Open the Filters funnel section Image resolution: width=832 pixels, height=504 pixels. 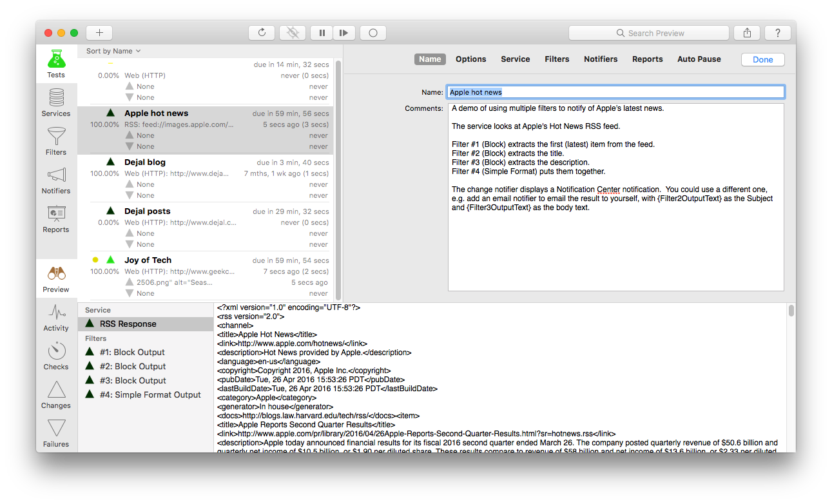click(56, 141)
